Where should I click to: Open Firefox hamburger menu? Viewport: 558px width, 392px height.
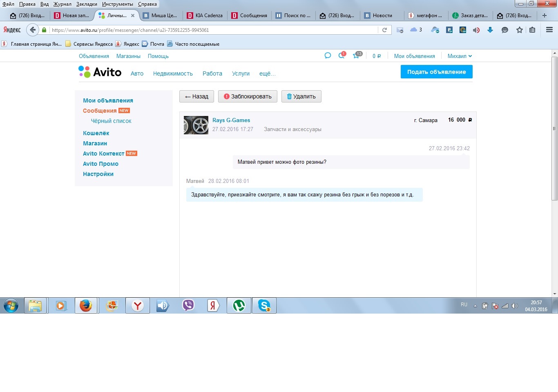[x=549, y=30]
